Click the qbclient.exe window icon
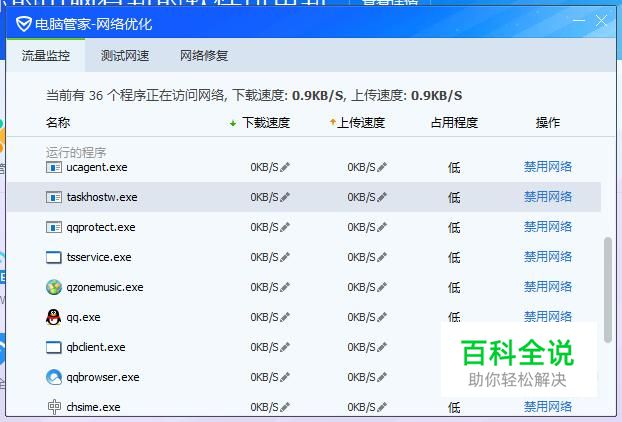 pos(54,347)
